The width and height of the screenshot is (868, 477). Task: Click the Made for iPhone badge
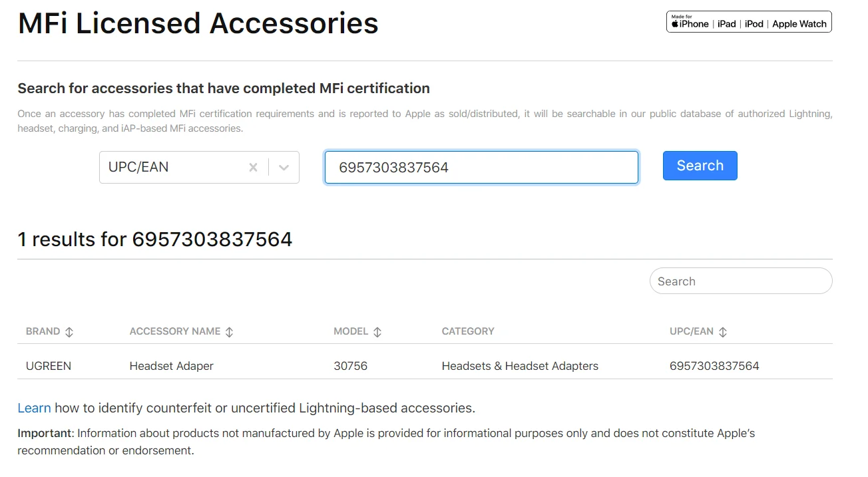pyautogui.click(x=749, y=23)
